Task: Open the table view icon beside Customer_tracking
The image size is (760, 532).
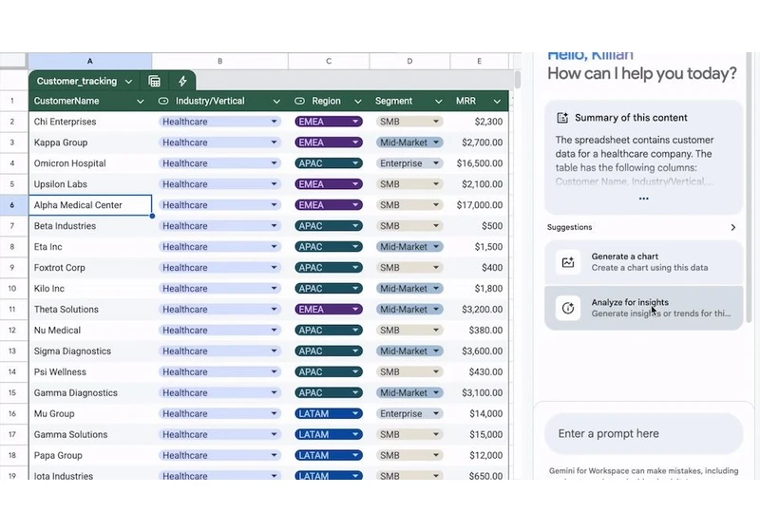Action: pyautogui.click(x=154, y=81)
